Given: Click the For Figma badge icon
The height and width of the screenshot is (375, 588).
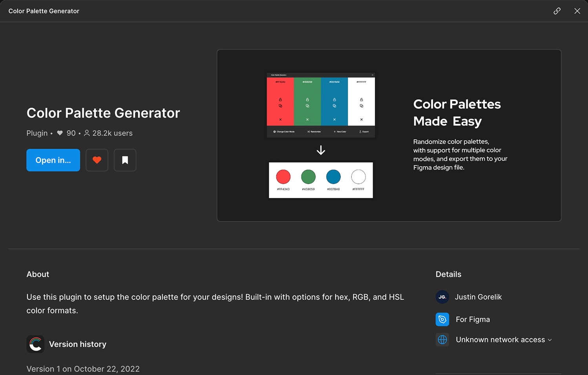Looking at the screenshot, I should 442,319.
